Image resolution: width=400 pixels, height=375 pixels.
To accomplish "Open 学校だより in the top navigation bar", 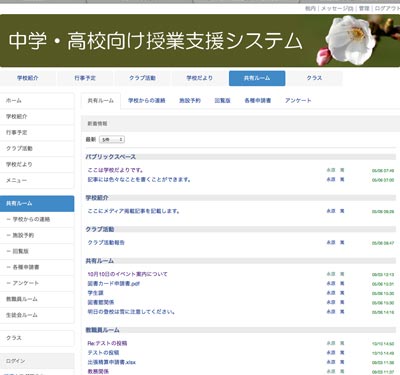I will click(200, 78).
